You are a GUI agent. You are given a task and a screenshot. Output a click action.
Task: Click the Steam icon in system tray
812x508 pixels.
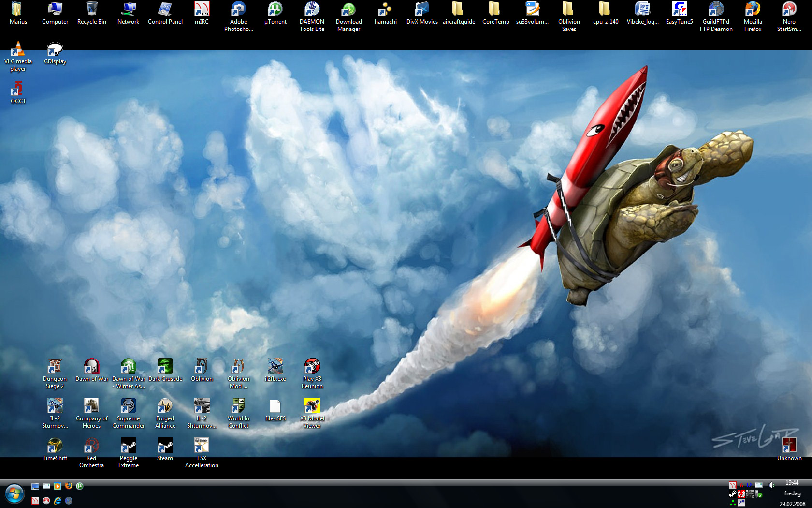[x=733, y=494]
